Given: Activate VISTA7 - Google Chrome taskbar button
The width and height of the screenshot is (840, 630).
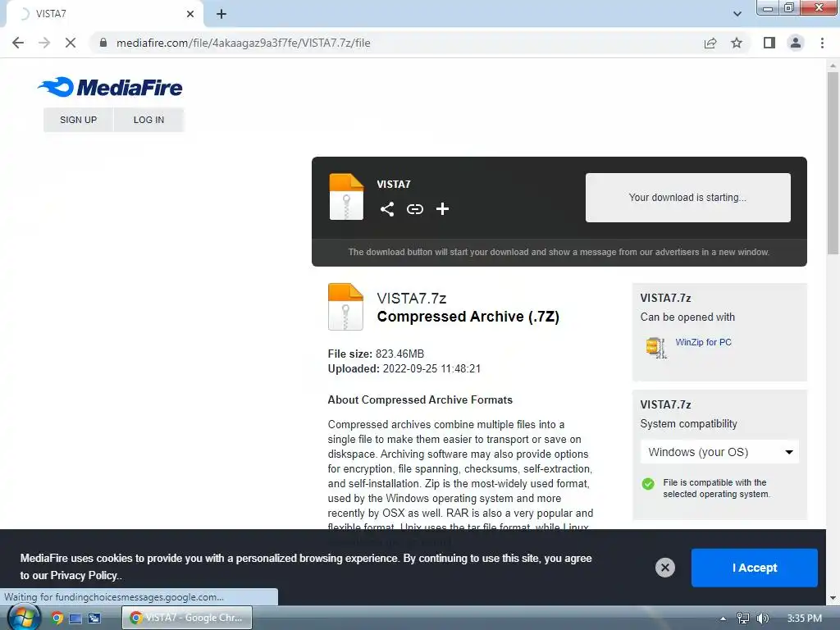Looking at the screenshot, I should pos(187,618).
